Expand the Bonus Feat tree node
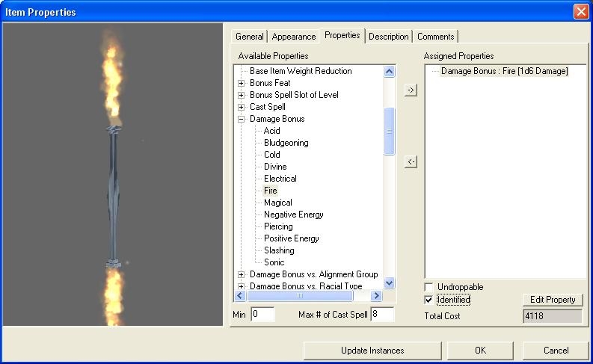 [x=242, y=83]
